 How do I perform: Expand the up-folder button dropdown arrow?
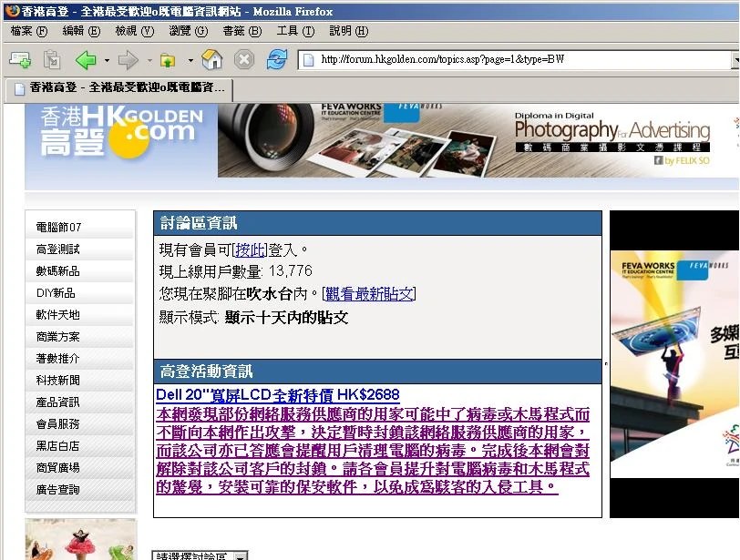click(190, 60)
